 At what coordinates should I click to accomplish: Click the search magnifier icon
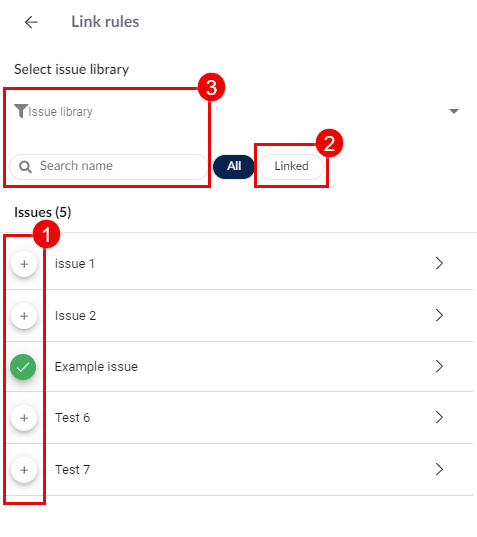coord(25,167)
